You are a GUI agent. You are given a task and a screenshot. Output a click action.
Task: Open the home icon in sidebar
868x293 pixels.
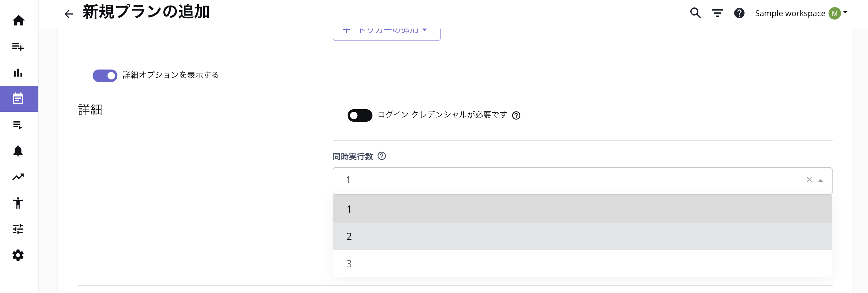point(19,20)
